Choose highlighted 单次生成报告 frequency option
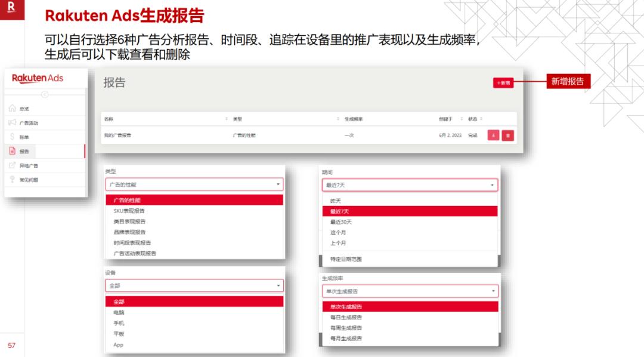This screenshot has height=357, width=644. click(410, 307)
